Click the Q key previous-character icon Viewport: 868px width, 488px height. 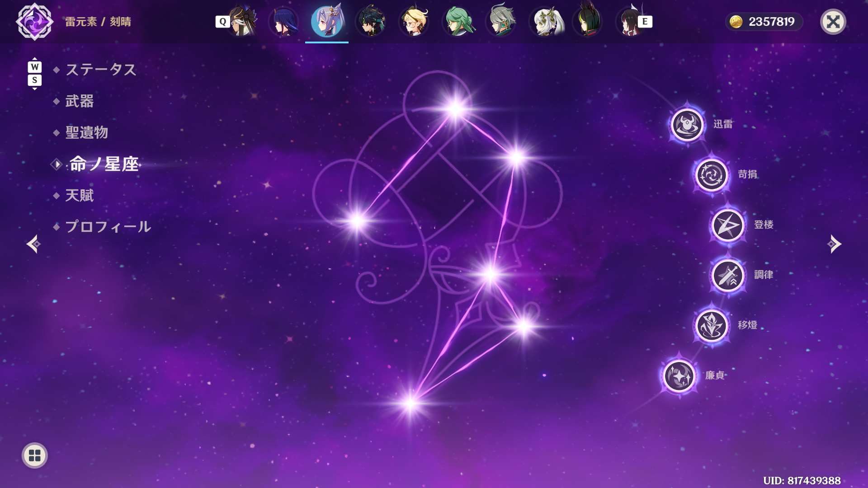click(222, 22)
